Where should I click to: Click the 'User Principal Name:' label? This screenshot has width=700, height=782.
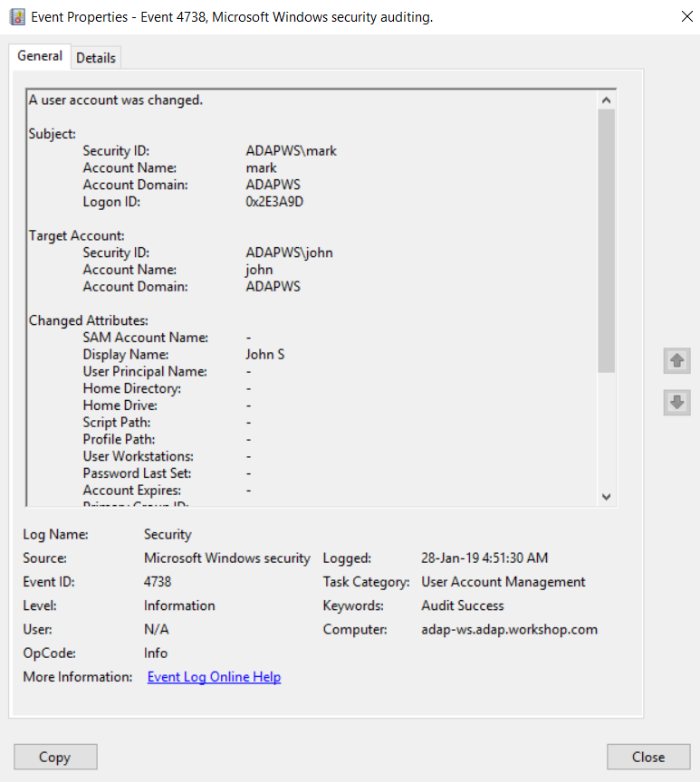tap(145, 372)
